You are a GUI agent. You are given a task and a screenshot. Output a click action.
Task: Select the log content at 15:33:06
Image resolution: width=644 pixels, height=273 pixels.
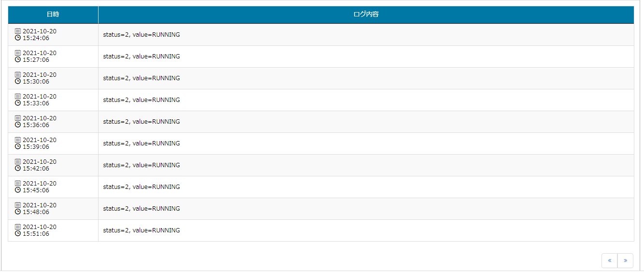point(142,100)
